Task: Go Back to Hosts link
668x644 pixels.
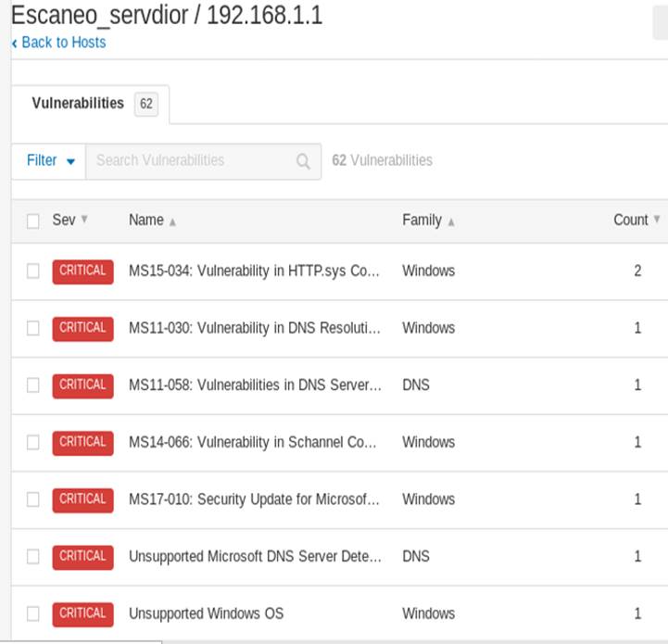Action: tap(63, 43)
